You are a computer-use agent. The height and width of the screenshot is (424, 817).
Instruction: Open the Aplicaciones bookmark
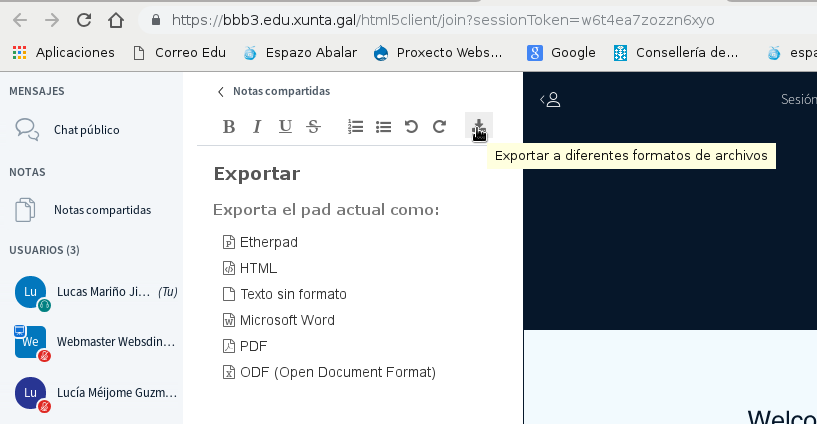click(x=64, y=53)
